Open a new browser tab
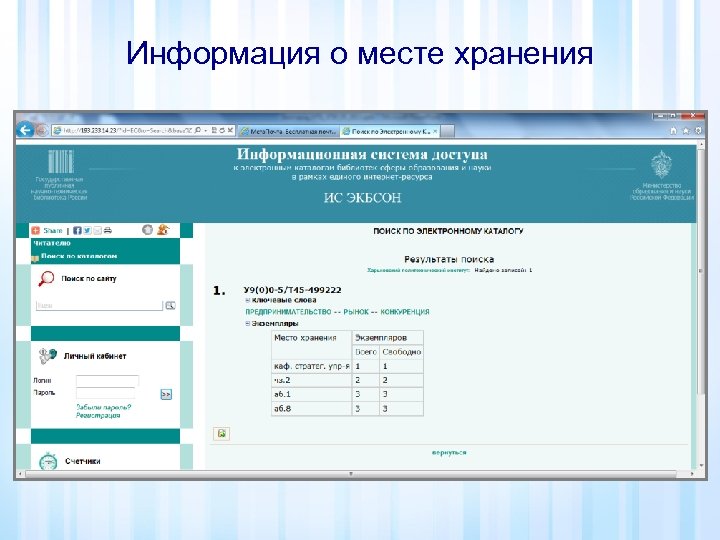The image size is (720, 540). tap(447, 131)
